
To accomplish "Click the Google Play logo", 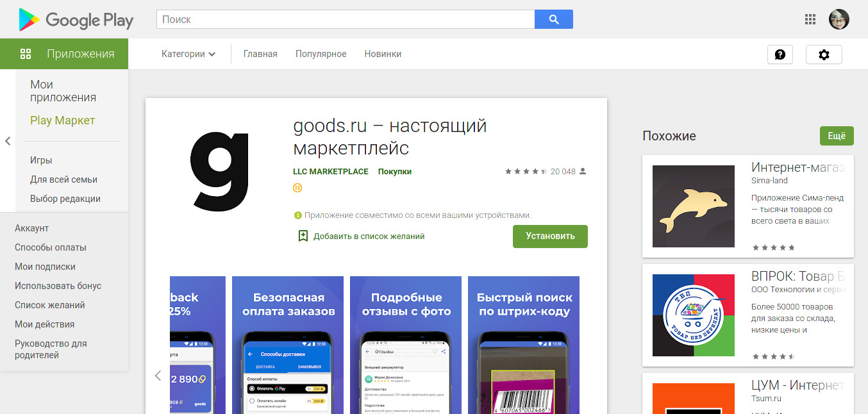I will coord(76,20).
